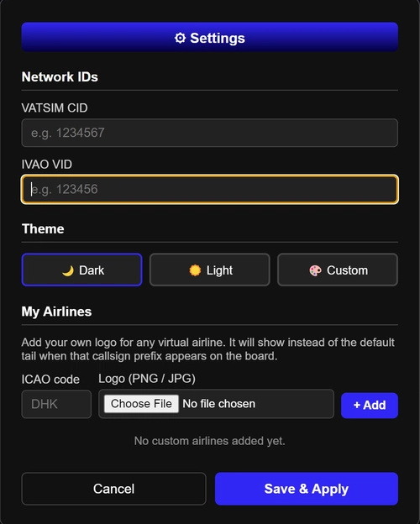Image resolution: width=420 pixels, height=524 pixels.
Task: Click the IVAO VID label
Action: [x=47, y=165]
